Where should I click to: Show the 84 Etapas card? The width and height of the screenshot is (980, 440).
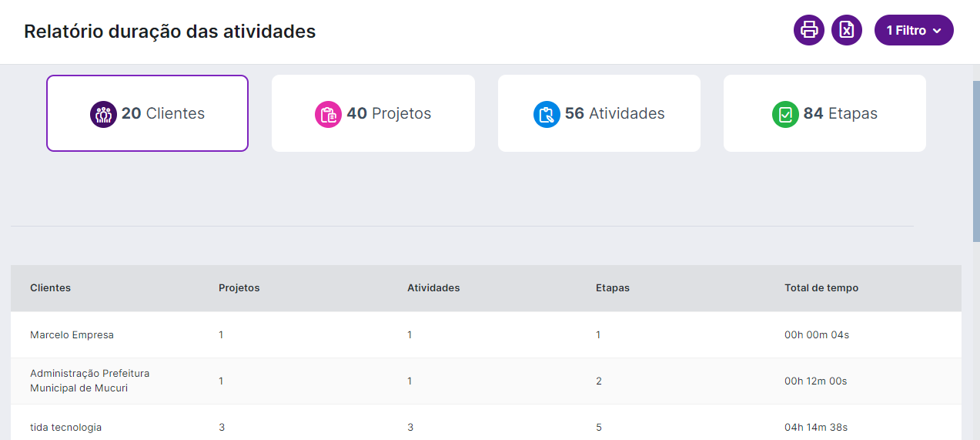coord(824,113)
